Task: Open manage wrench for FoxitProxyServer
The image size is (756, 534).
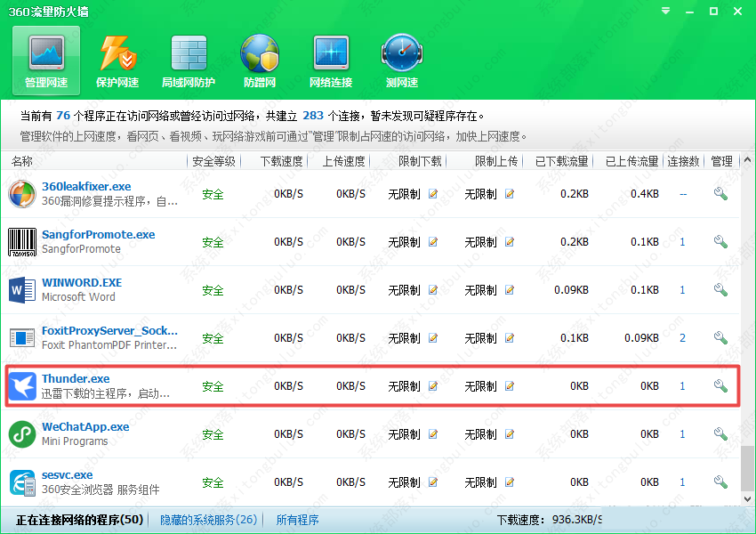Action: point(720,338)
